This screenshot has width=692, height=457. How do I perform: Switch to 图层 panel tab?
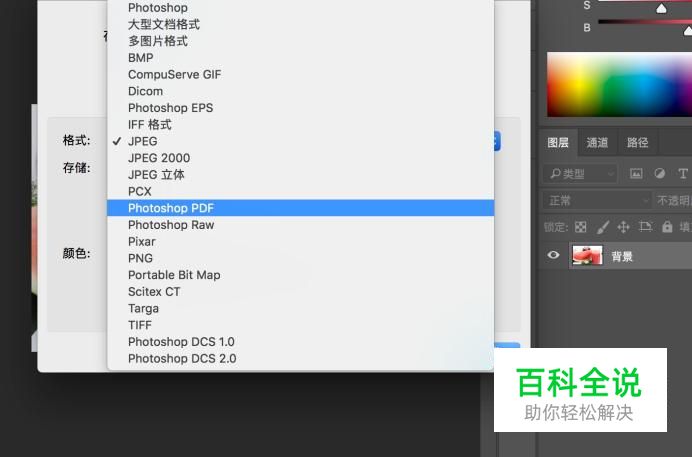(x=558, y=142)
